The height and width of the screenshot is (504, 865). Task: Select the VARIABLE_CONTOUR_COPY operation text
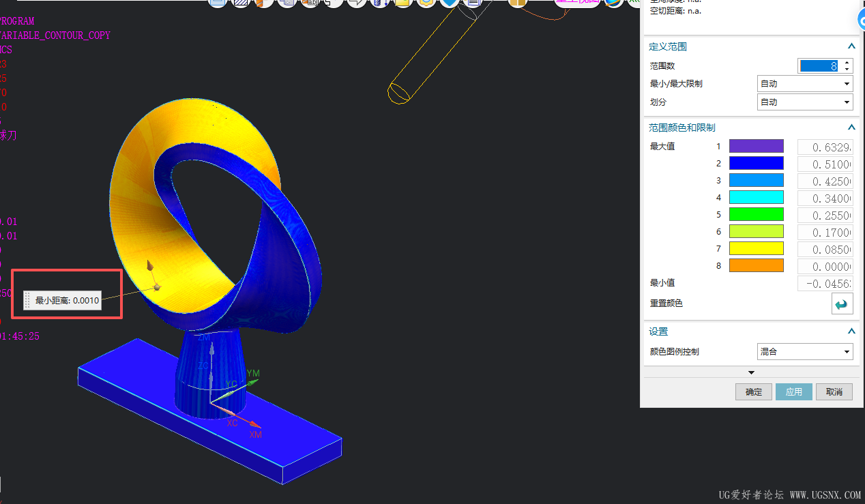coord(55,35)
